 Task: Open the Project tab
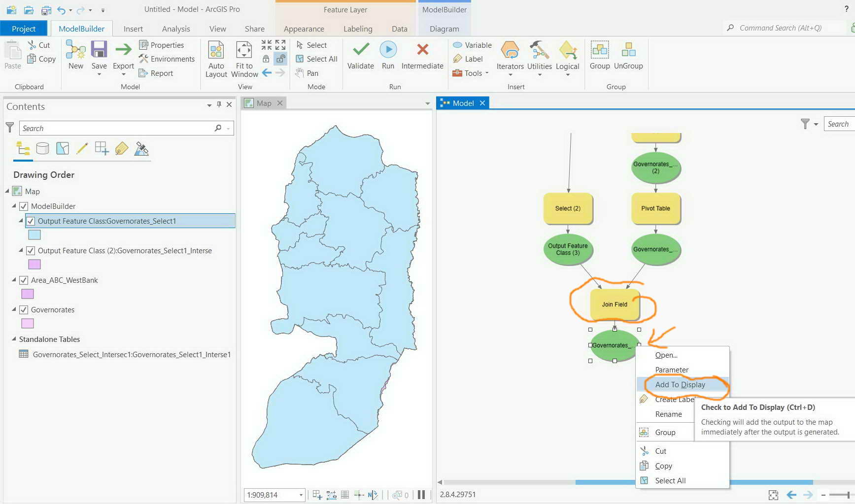24,29
